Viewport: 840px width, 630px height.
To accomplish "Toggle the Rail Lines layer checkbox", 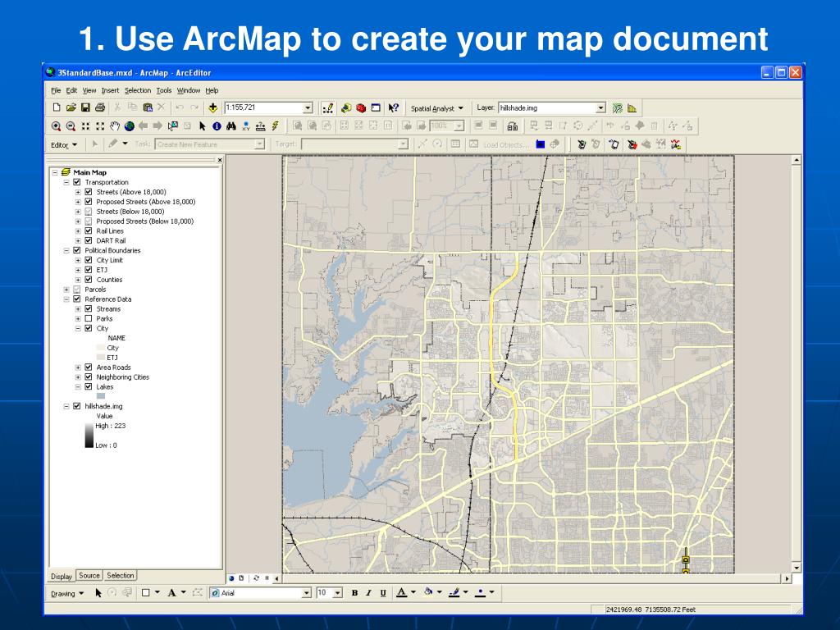I will pos(89,231).
